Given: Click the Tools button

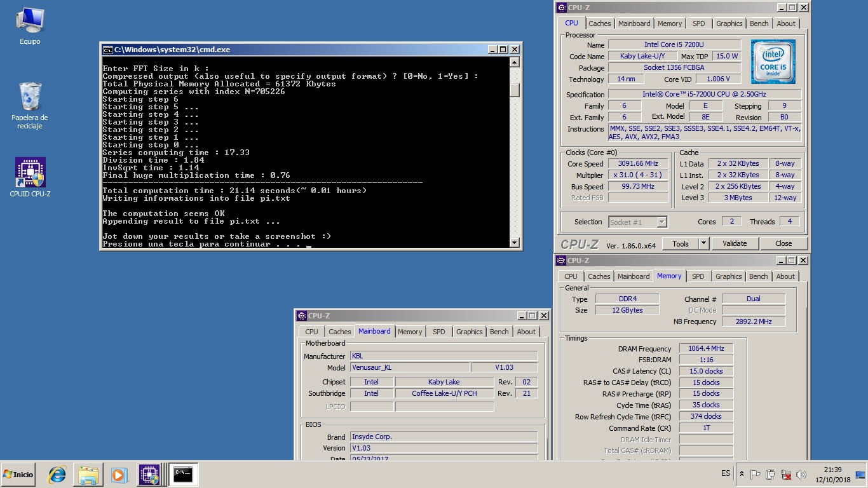Looking at the screenshot, I should (681, 243).
